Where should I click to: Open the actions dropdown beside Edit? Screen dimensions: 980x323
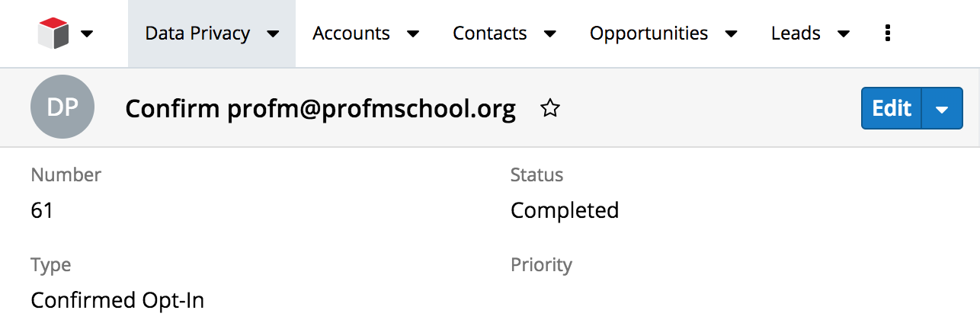[x=943, y=109]
